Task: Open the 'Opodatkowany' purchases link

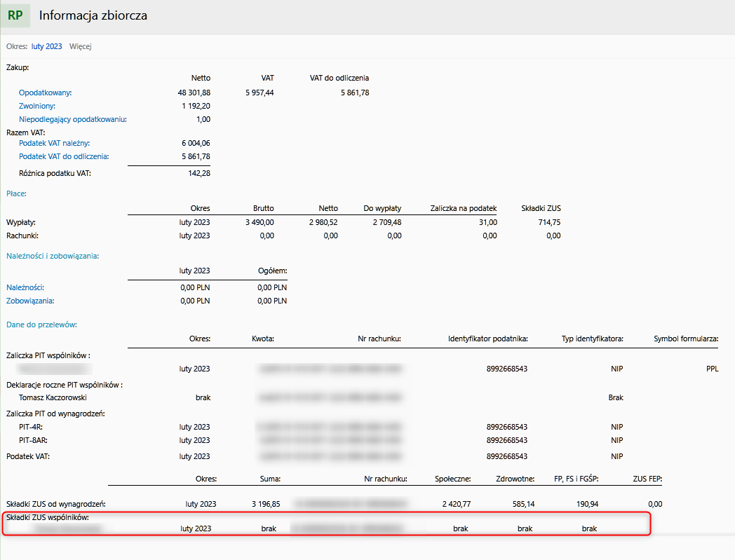Action: (x=46, y=93)
